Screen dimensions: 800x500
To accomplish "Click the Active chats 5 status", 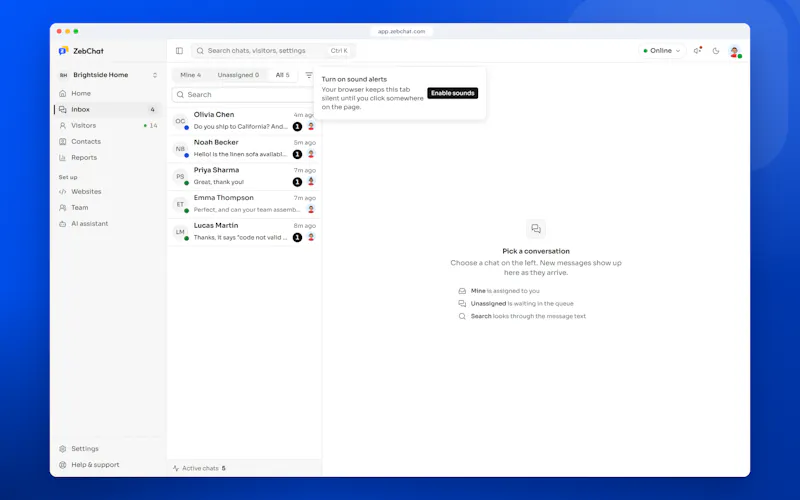I will 199,468.
